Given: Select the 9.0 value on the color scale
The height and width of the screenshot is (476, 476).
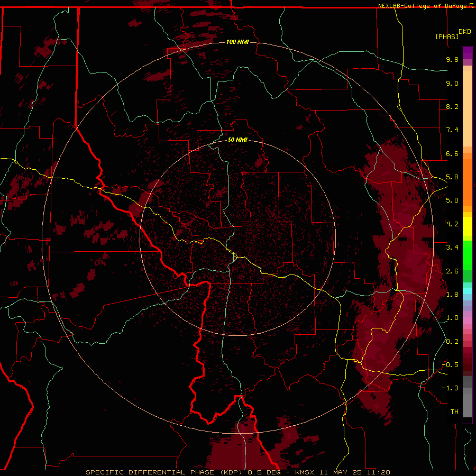Looking at the screenshot, I should coord(452,83).
